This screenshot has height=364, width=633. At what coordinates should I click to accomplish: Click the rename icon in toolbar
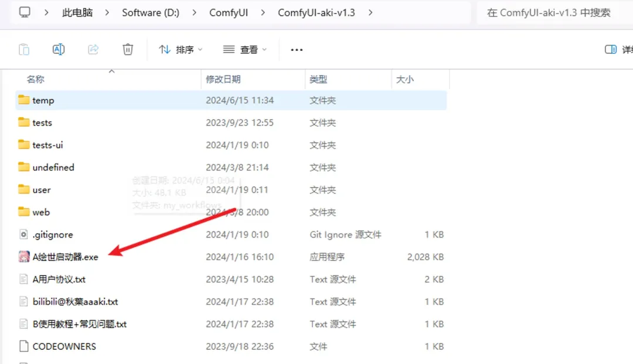click(59, 50)
